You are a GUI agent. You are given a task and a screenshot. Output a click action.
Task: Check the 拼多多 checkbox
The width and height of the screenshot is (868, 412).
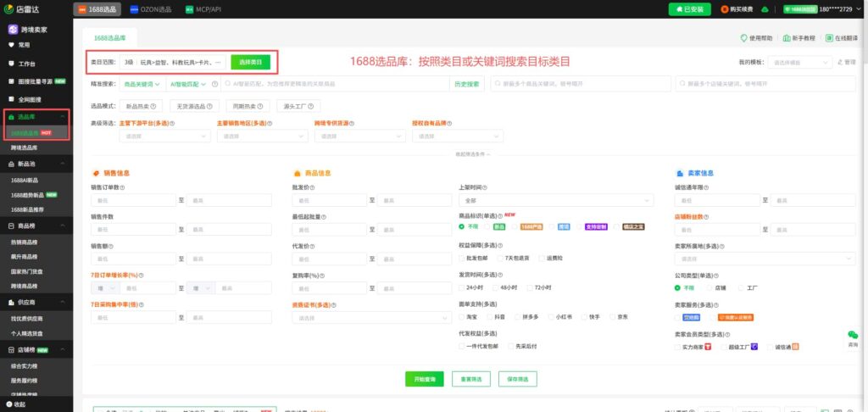click(518, 317)
